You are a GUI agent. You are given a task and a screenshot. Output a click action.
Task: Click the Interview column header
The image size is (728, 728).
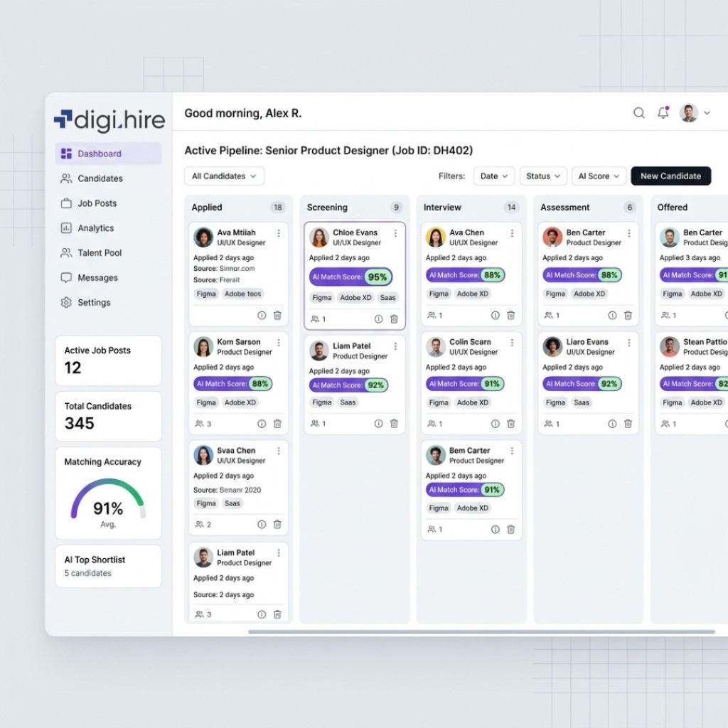pyautogui.click(x=442, y=208)
